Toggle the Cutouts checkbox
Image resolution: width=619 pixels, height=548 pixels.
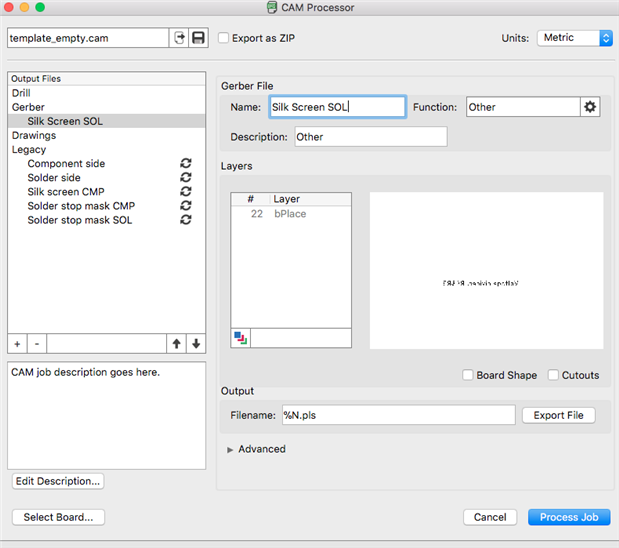click(x=553, y=375)
